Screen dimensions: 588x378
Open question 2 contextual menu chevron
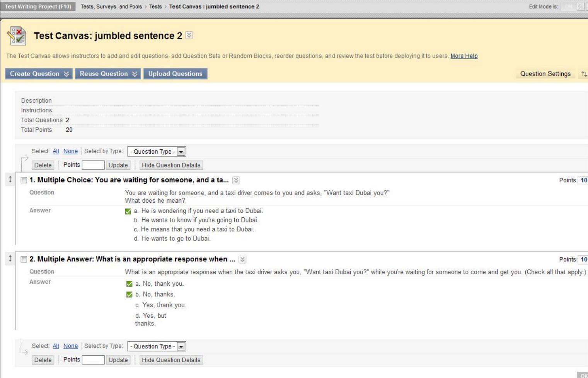coord(242,259)
